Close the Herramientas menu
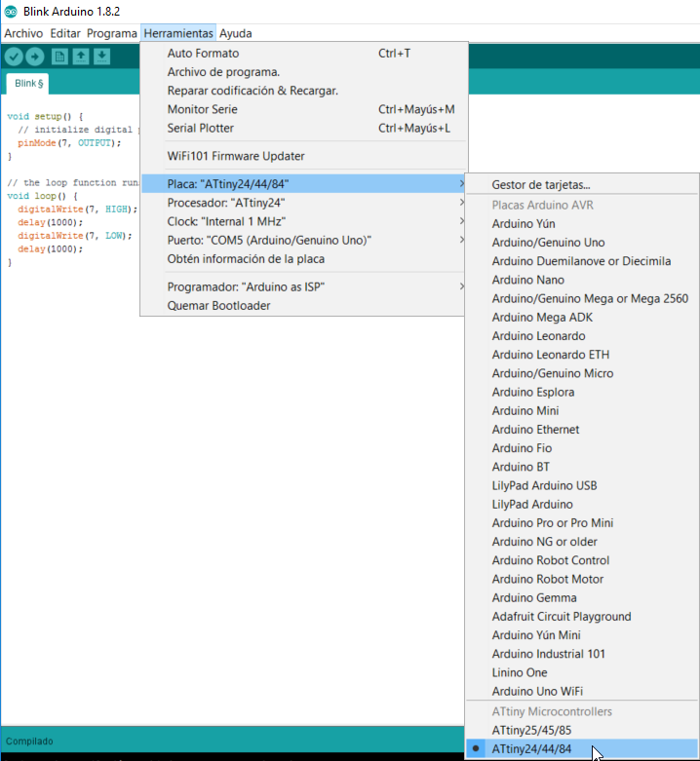Viewport: 700px width, 761px height. [x=178, y=33]
